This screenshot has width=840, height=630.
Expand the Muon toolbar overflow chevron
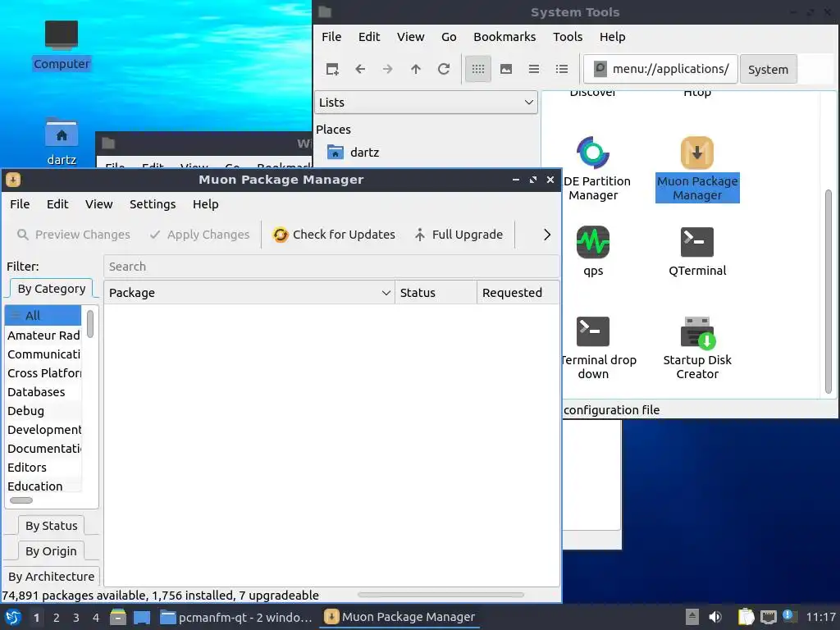tap(546, 235)
